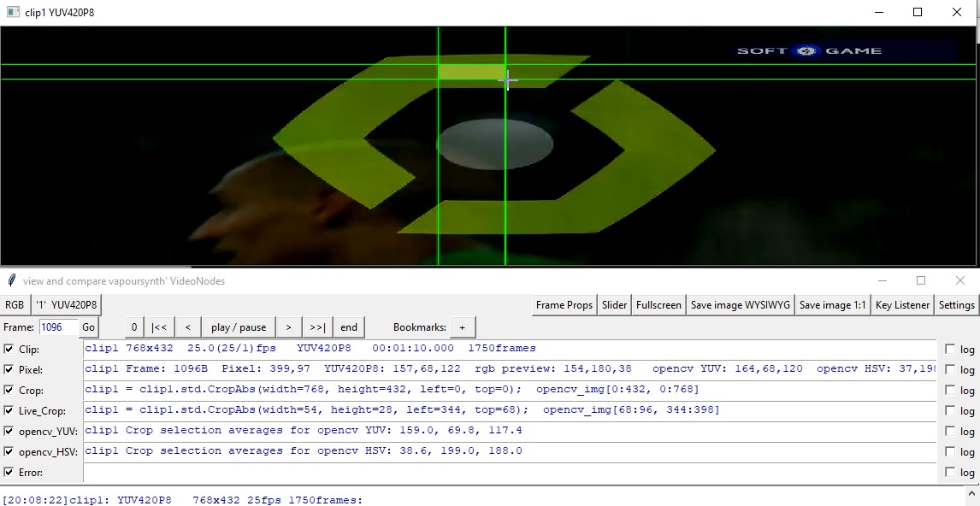The height and width of the screenshot is (506, 980).
Task: Minimize the VideoNodes window
Action: (882, 280)
